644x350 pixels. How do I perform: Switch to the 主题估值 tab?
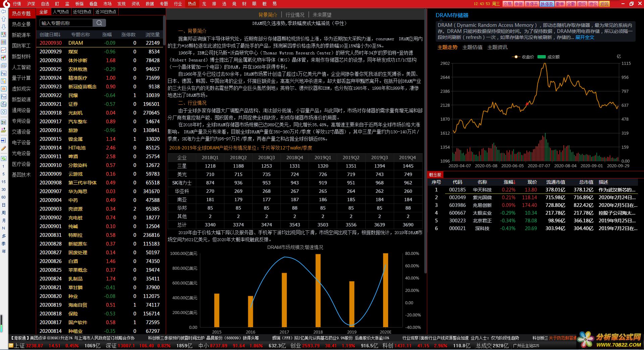(472, 47)
